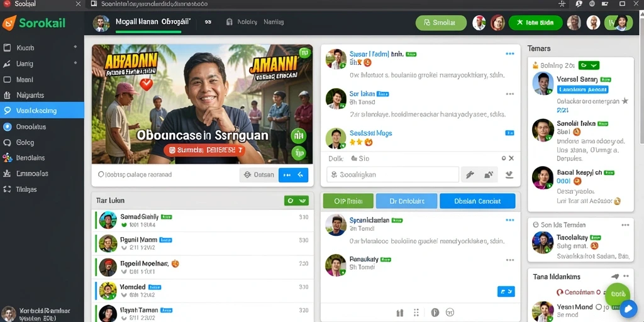Screen dimensions: 644x322
Task: Click the circular half-filled icon in bottom controls
Action: coord(435,313)
